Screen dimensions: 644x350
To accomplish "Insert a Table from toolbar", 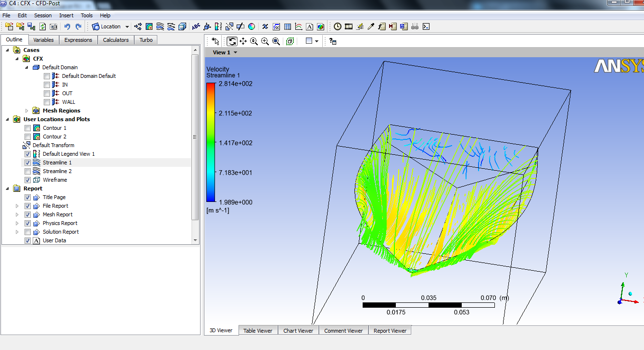I will pos(288,26).
